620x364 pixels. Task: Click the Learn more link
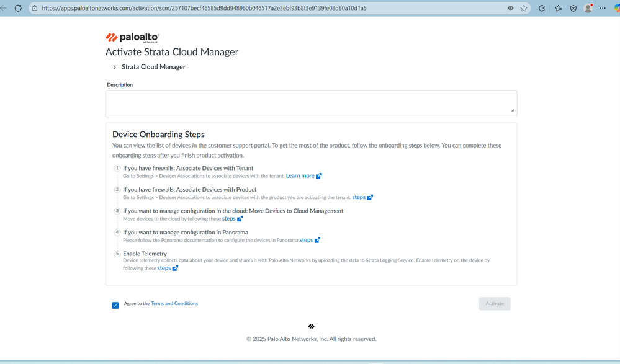coord(300,176)
